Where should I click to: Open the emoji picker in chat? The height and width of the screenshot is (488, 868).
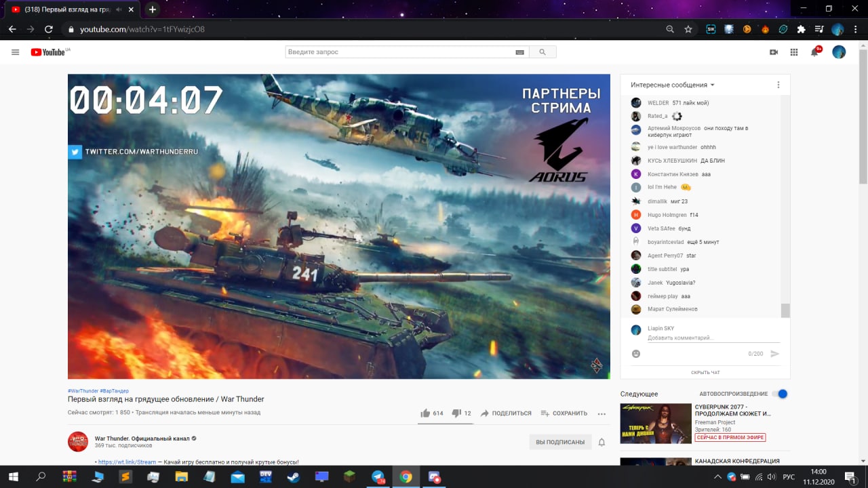636,354
